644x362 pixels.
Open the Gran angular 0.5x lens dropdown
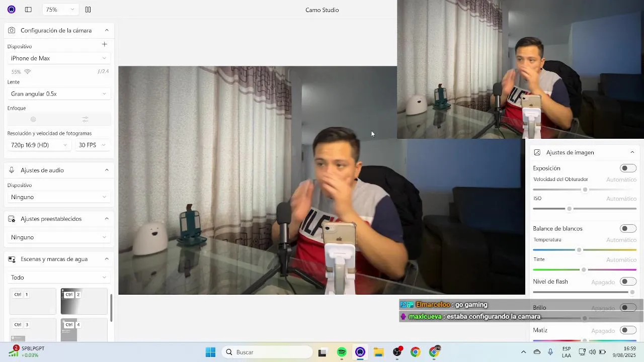(59, 94)
